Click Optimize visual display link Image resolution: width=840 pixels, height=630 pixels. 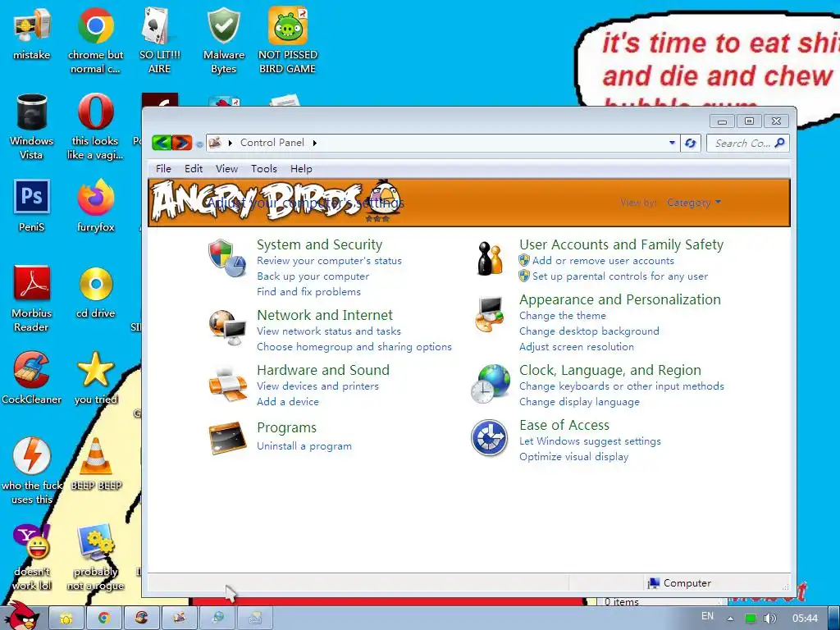pos(573,456)
